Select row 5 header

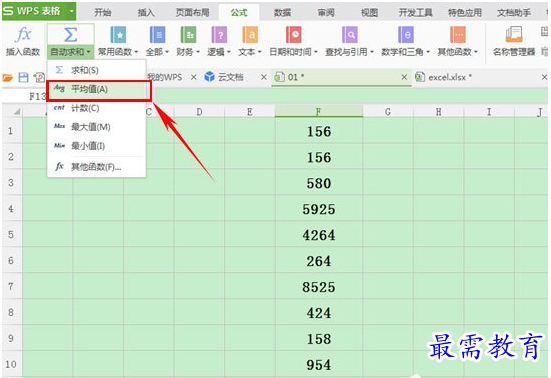tap(11, 234)
